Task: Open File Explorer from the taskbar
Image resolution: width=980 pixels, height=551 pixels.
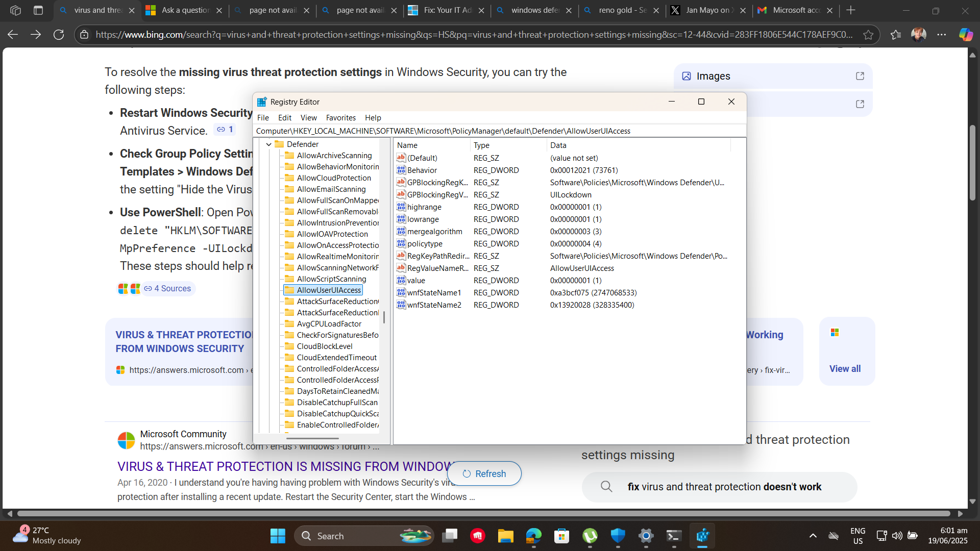Action: click(x=506, y=536)
